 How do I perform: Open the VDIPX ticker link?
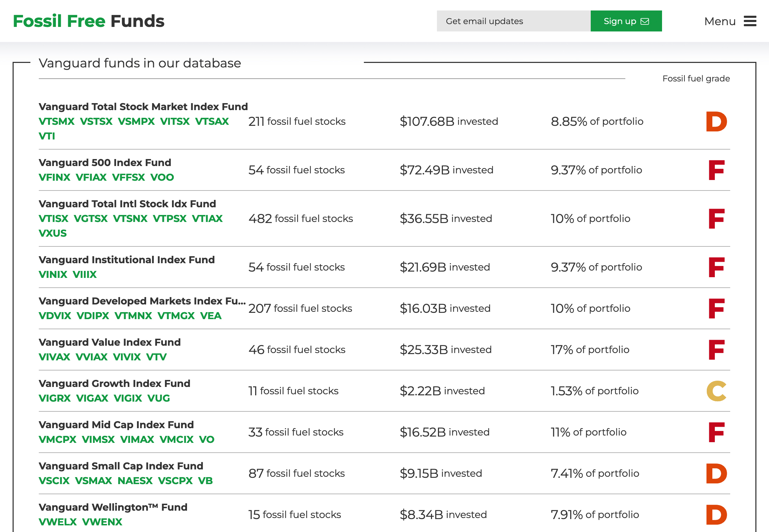[93, 316]
